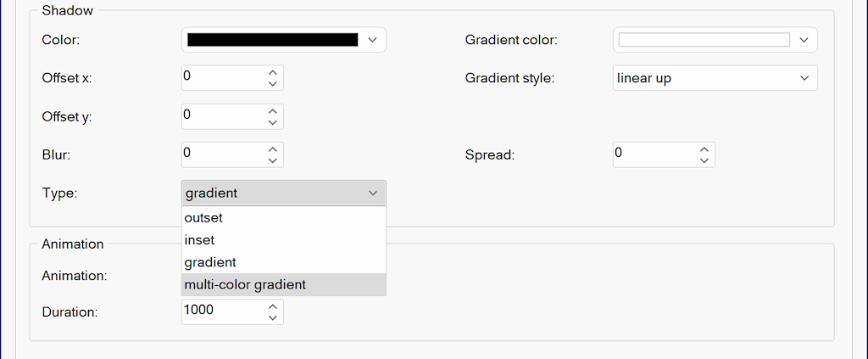The image size is (868, 359).
Task: Decrease Offset x value with down arrow
Action: (x=272, y=83)
